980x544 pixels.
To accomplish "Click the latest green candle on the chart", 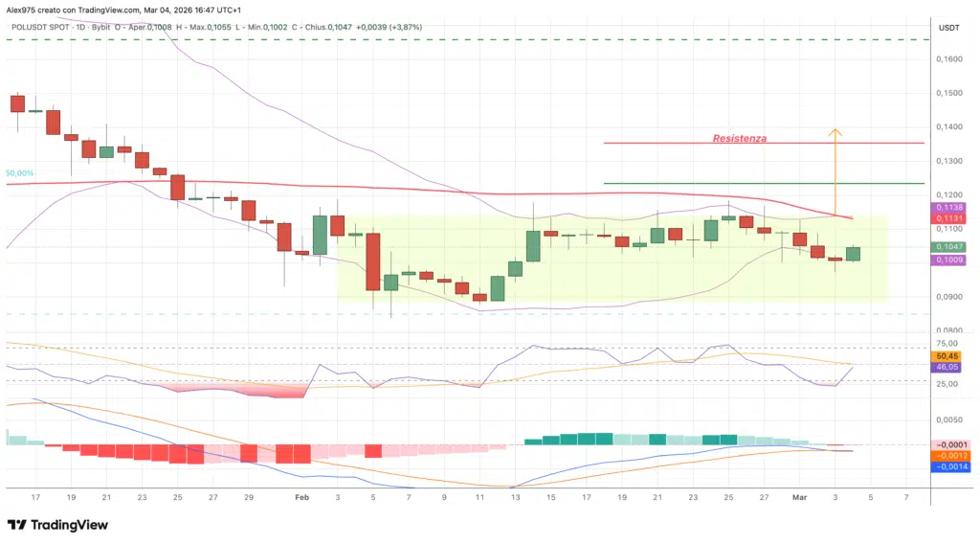I will point(853,254).
